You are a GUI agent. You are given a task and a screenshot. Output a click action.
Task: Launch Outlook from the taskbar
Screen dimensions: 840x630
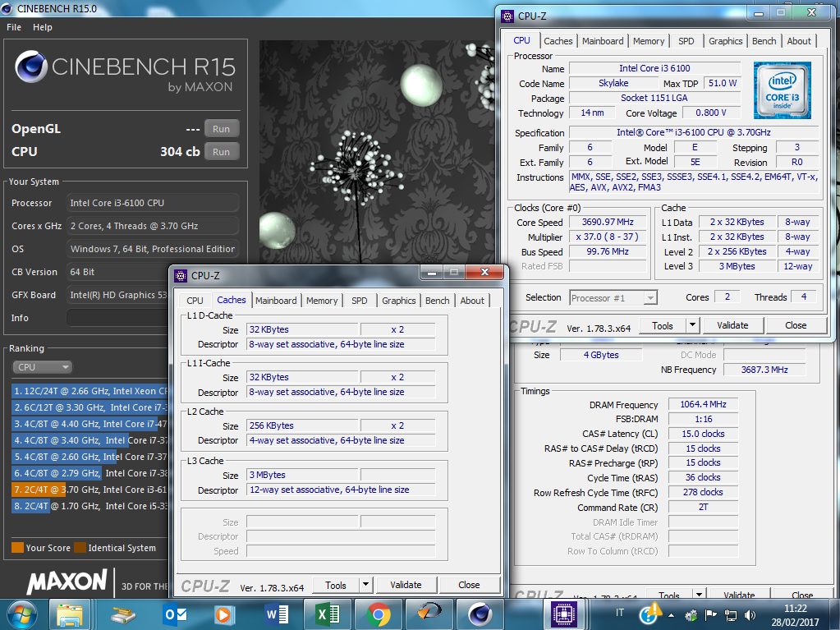(x=176, y=614)
